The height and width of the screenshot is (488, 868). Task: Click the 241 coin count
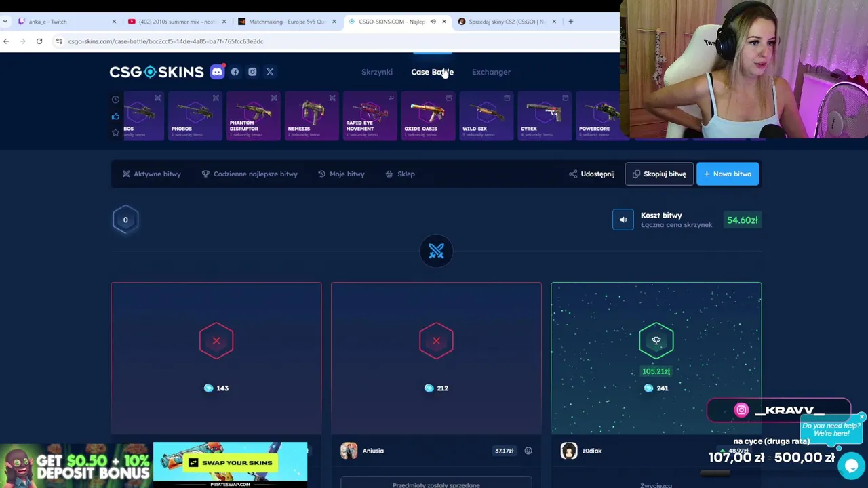pyautogui.click(x=663, y=388)
